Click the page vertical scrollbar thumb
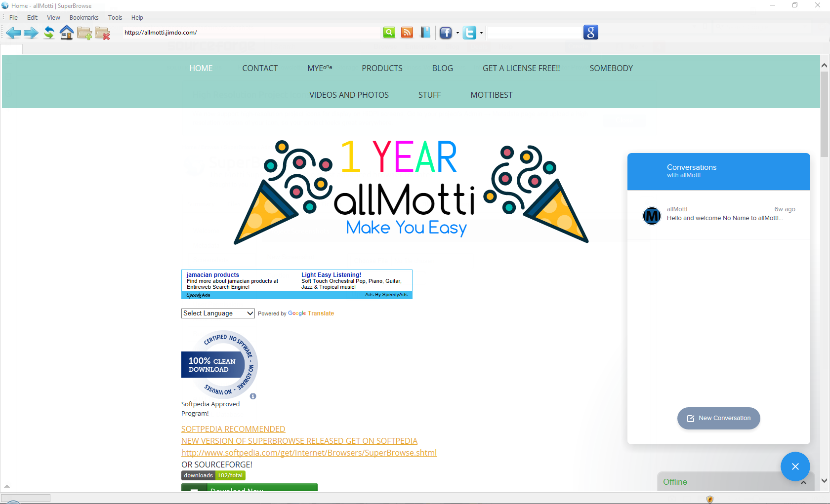This screenshot has width=830, height=504. click(824, 115)
